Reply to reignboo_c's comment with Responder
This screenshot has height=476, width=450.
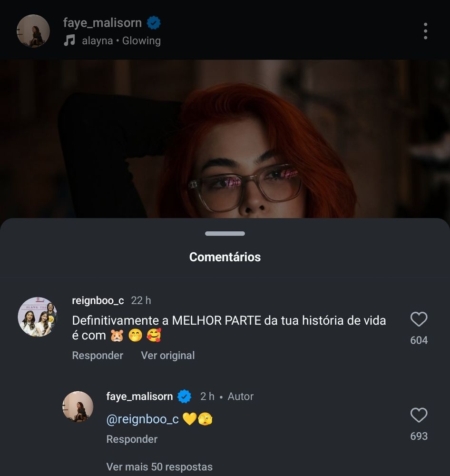(98, 355)
